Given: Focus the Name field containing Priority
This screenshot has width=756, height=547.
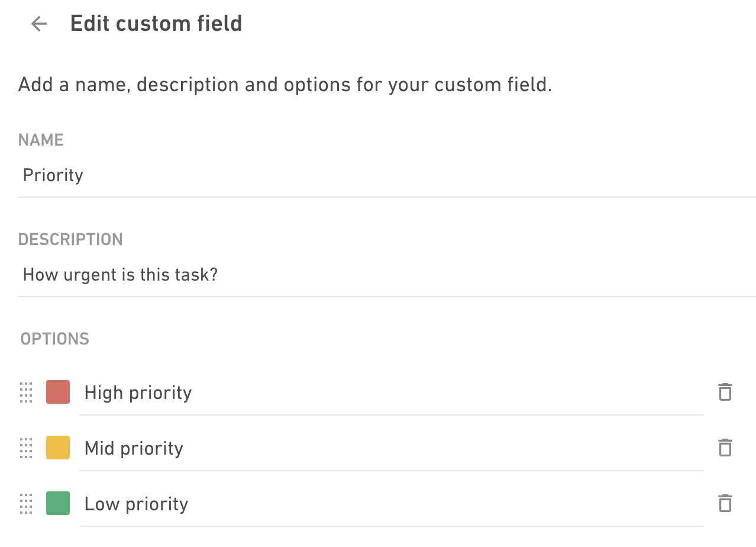Looking at the screenshot, I should point(387,176).
